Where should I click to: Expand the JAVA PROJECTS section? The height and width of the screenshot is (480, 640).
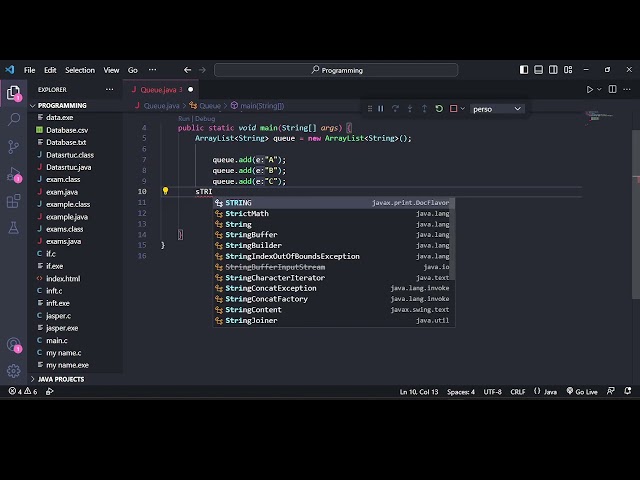tap(61, 379)
